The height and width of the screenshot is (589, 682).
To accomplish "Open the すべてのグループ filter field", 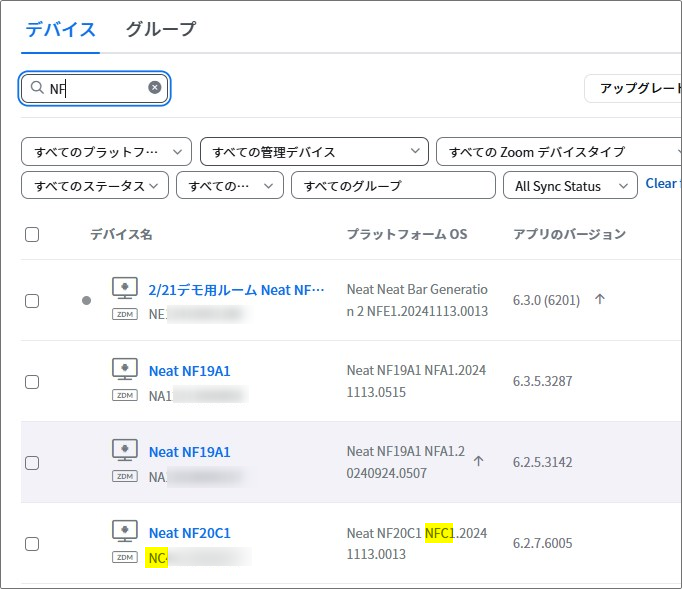I will coord(393,186).
